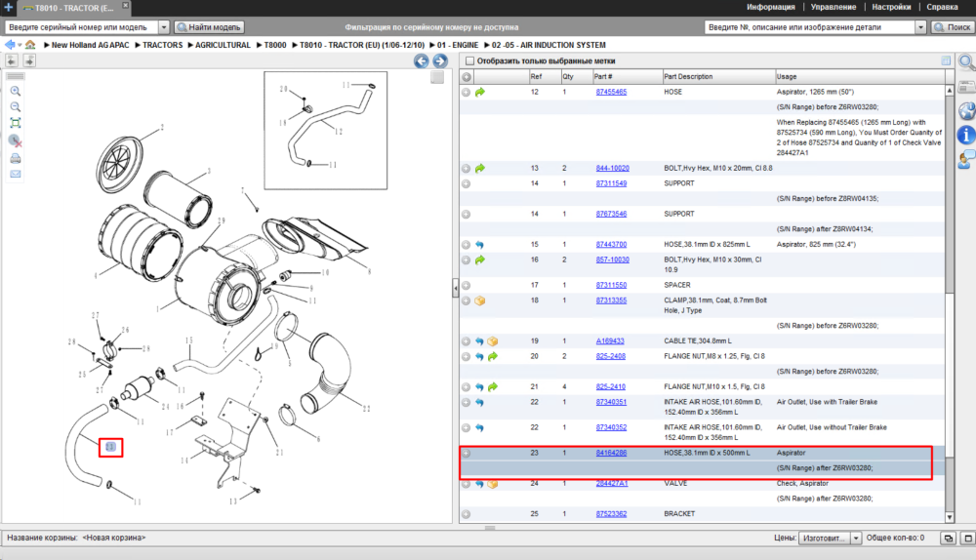The width and height of the screenshot is (976, 560).
Task: Open the user chat icon in the right sidebar
Action: [x=966, y=159]
